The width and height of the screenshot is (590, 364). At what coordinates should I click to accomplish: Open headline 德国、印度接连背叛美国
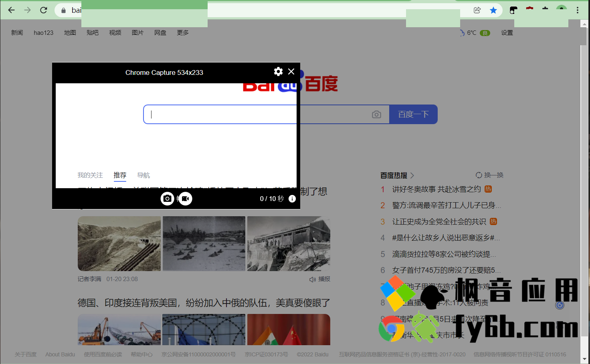[204, 303]
